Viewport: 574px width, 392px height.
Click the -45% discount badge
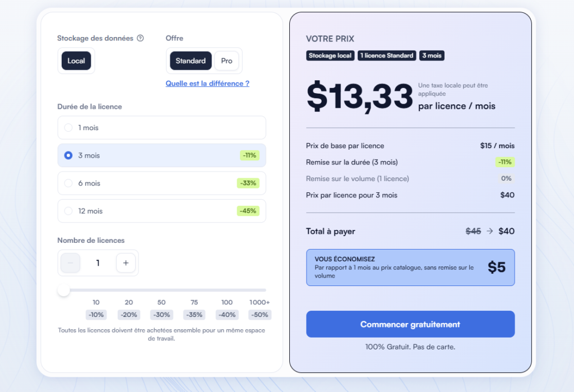click(x=248, y=211)
